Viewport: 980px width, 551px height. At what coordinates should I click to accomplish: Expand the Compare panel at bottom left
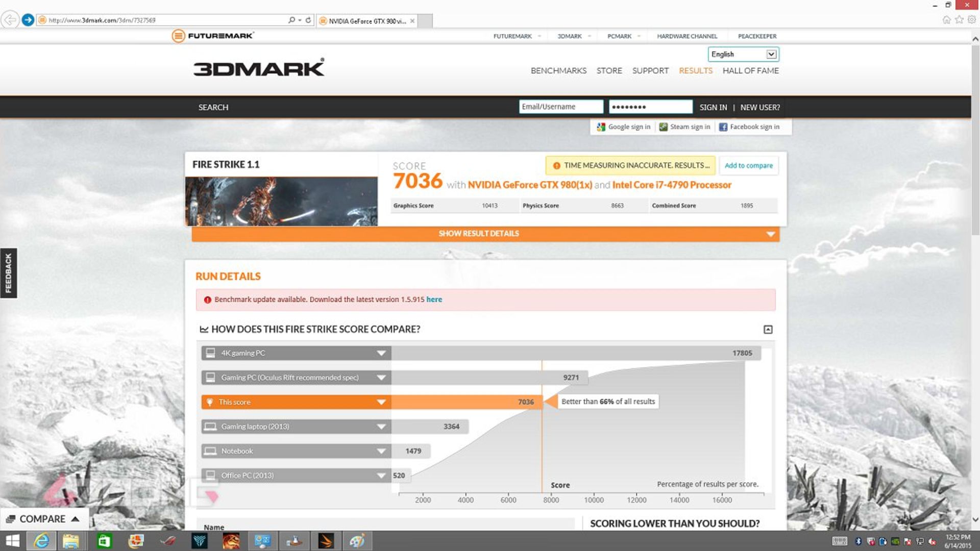(x=44, y=519)
